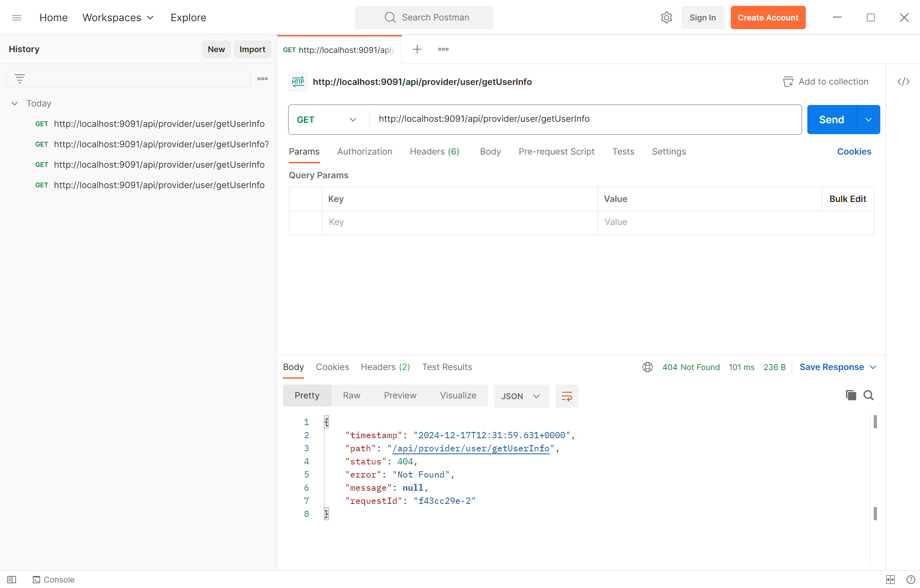The width and height of the screenshot is (920, 588).
Task: Toggle line wrap icon in response
Action: tap(567, 396)
